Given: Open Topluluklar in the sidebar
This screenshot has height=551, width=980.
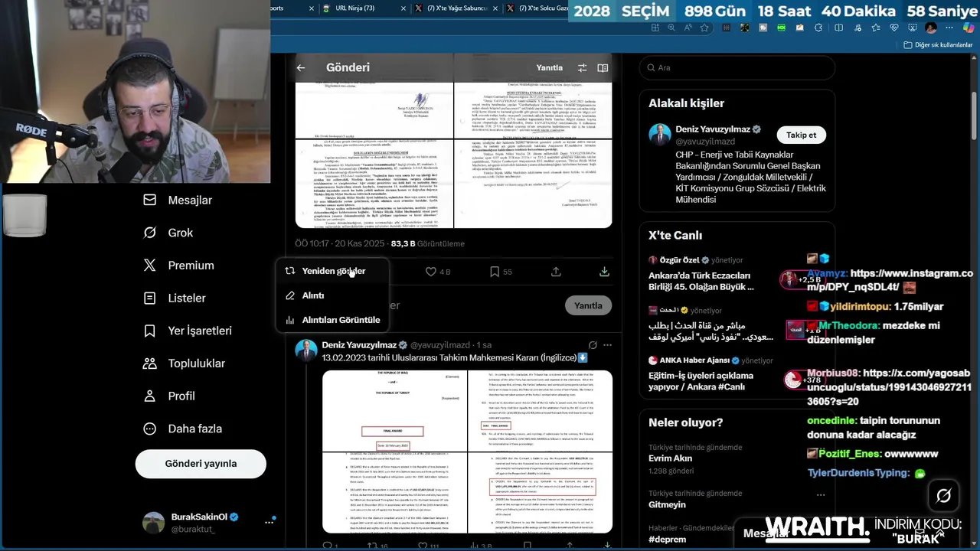Looking at the screenshot, I should coord(185,364).
